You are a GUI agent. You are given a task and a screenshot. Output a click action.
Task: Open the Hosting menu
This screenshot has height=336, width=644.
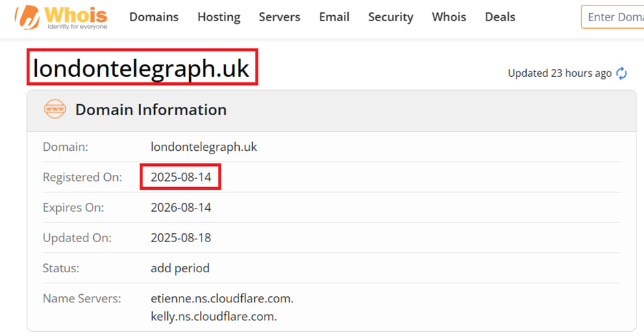point(219,17)
